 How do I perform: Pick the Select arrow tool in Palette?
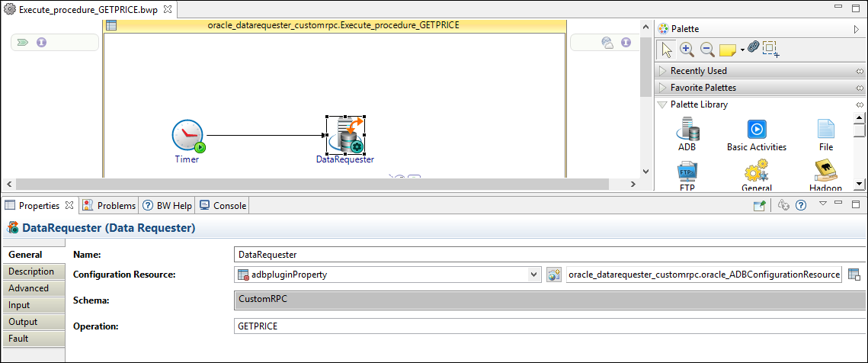click(667, 50)
